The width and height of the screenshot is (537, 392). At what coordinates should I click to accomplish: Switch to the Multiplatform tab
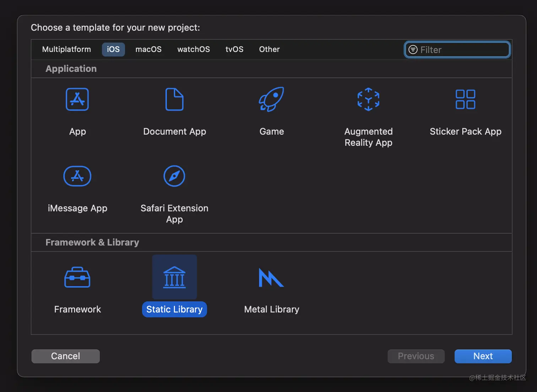click(66, 49)
